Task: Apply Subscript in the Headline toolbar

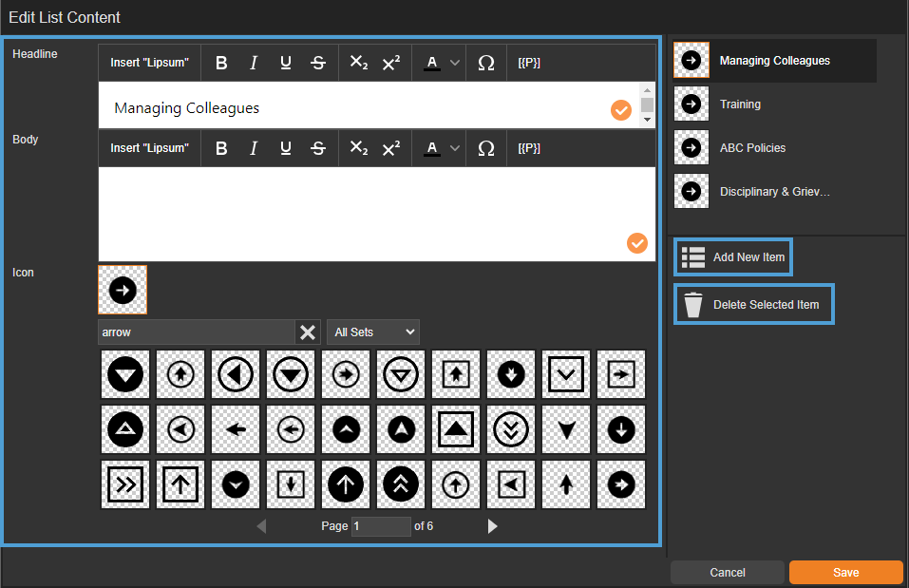Action: coord(358,63)
